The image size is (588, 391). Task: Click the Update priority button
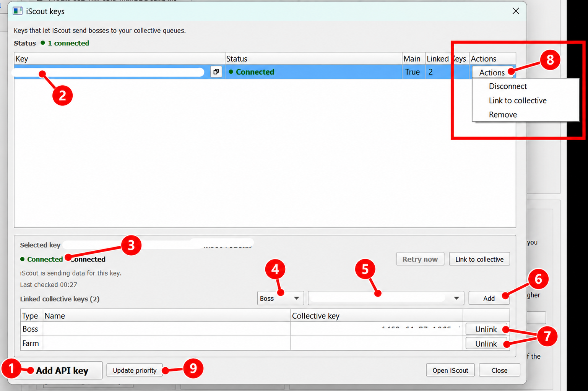[x=135, y=370]
